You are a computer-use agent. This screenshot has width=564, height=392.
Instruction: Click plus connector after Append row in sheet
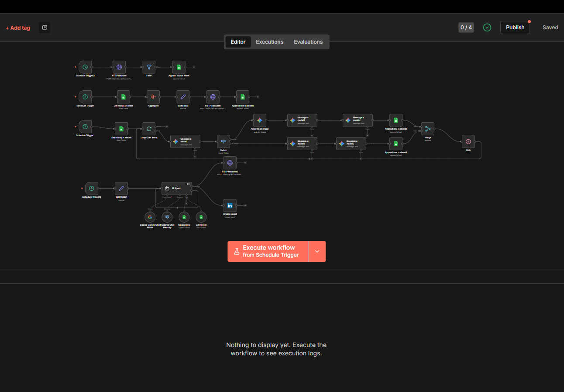point(194,67)
